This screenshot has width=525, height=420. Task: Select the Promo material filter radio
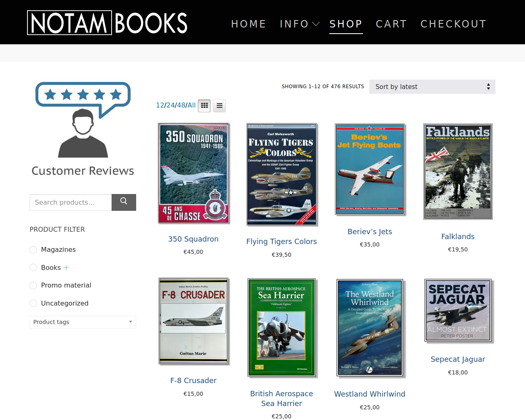(33, 285)
